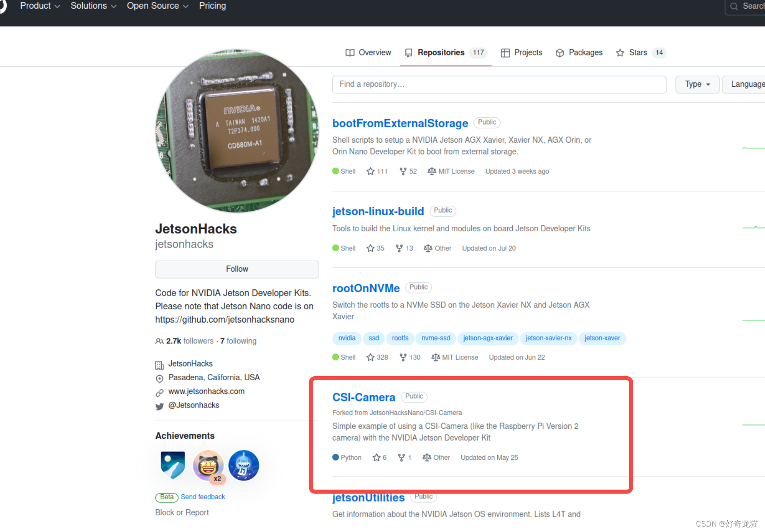This screenshot has width=765, height=532.
Task: View the single fork of CSI-Camera
Action: tap(404, 457)
